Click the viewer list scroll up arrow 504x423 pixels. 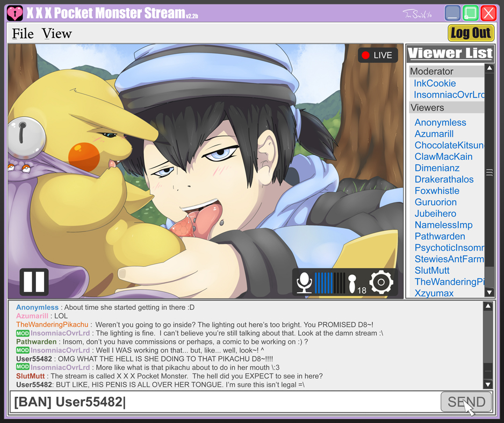pyautogui.click(x=489, y=68)
